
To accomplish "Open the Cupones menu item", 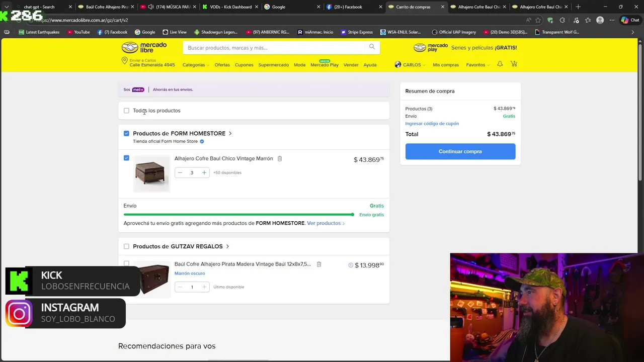I will (x=244, y=65).
